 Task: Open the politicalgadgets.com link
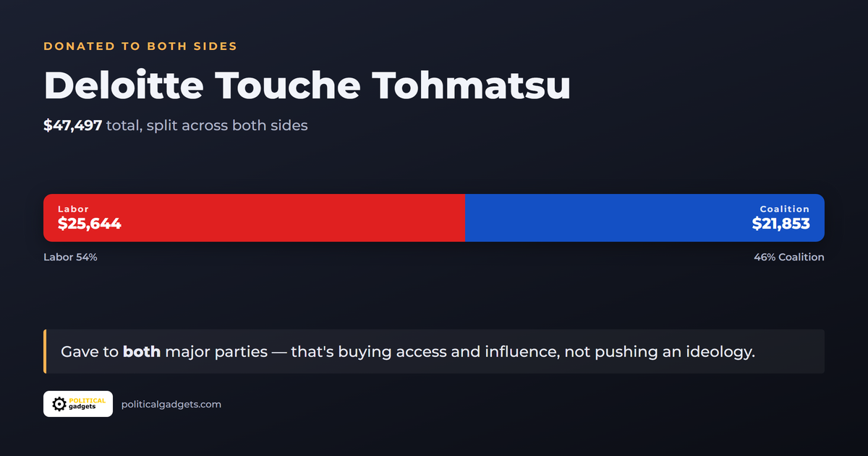tap(171, 404)
